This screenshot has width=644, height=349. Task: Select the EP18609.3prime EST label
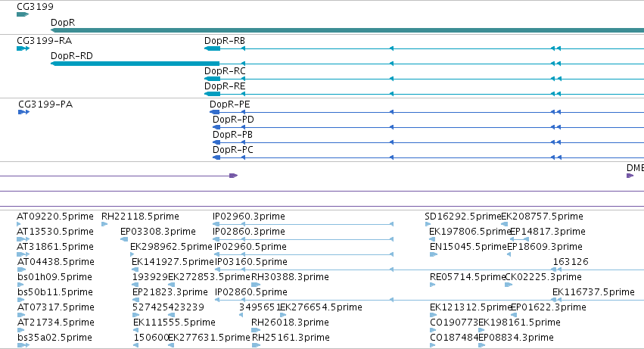coord(545,247)
